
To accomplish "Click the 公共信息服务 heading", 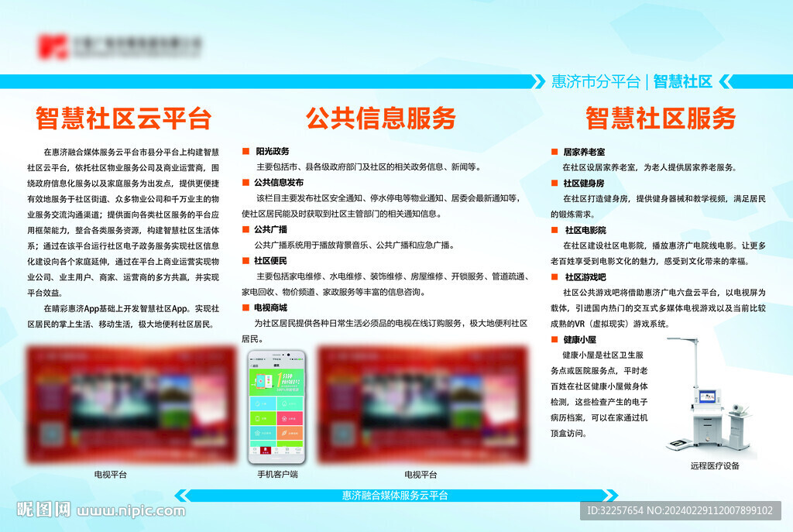I will tap(381, 118).
